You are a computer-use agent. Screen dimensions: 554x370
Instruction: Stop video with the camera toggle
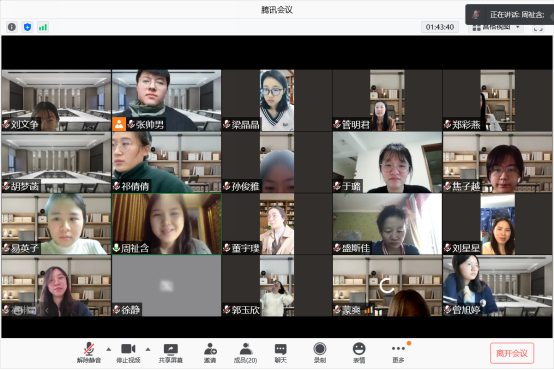coord(128,353)
